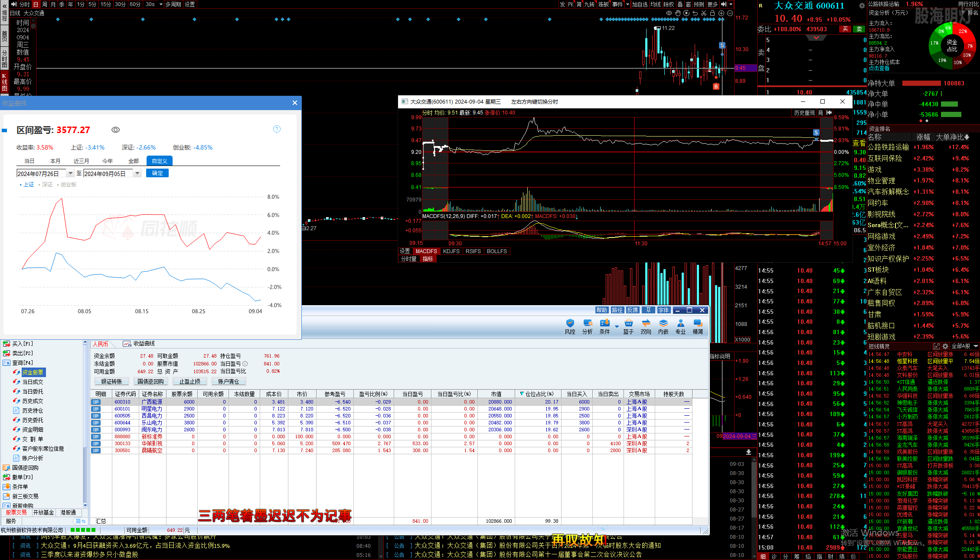Toggle 叠 overlay on the top toolbar

point(680,4)
